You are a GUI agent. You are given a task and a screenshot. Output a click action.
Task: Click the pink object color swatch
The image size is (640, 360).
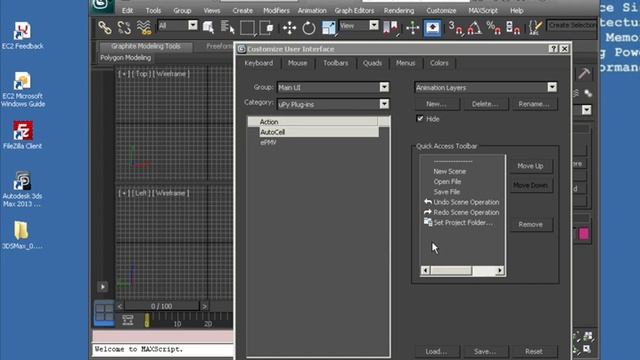584,233
